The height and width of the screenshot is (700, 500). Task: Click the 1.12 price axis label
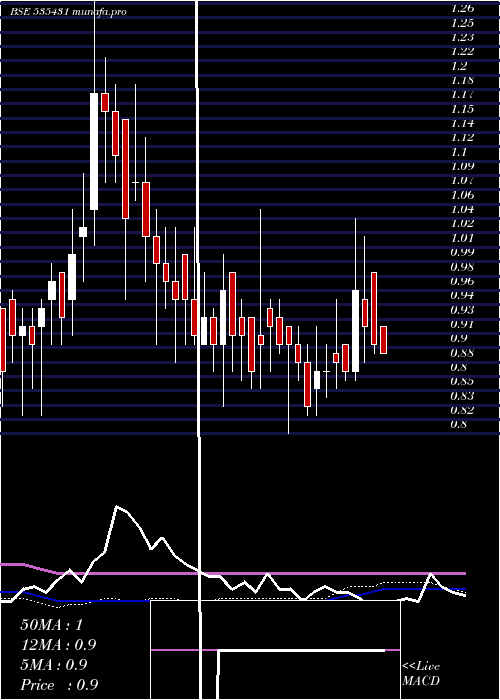click(x=462, y=138)
